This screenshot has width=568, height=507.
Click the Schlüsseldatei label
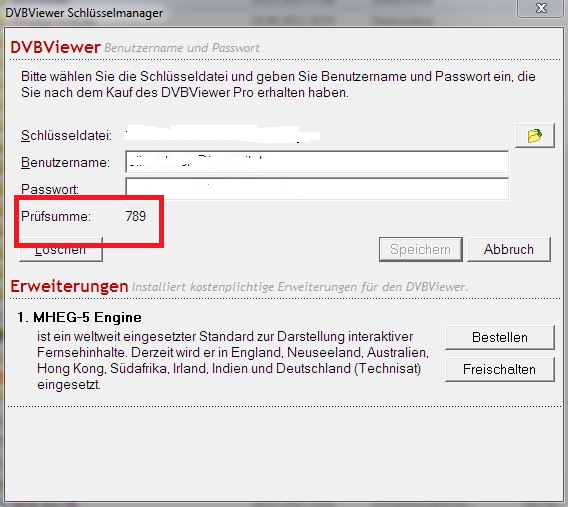pos(67,135)
